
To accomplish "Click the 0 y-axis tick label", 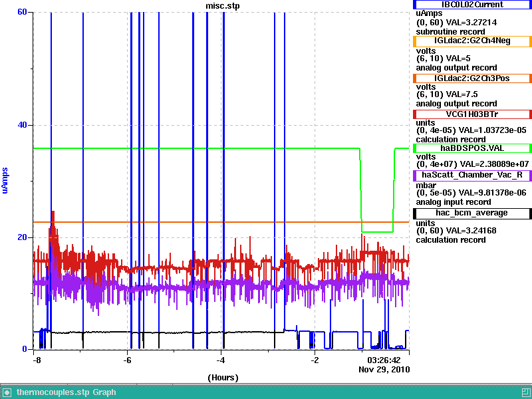I will (x=24, y=349).
